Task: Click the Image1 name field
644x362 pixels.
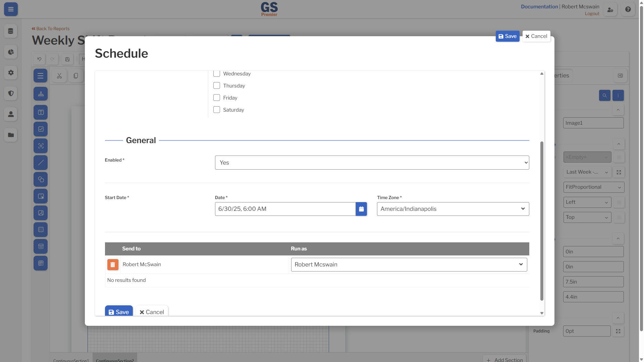Action: (x=593, y=123)
